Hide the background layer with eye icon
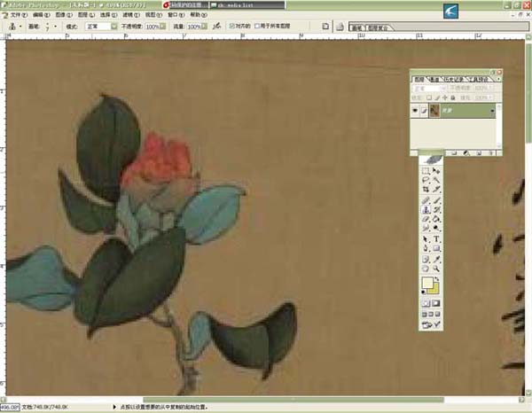Image resolution: width=532 pixels, height=413 pixels. point(415,111)
